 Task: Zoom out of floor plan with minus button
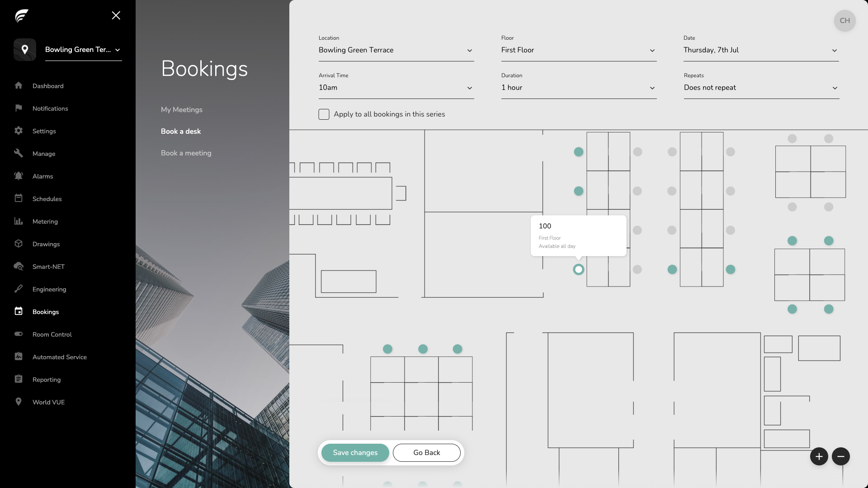[x=841, y=456]
